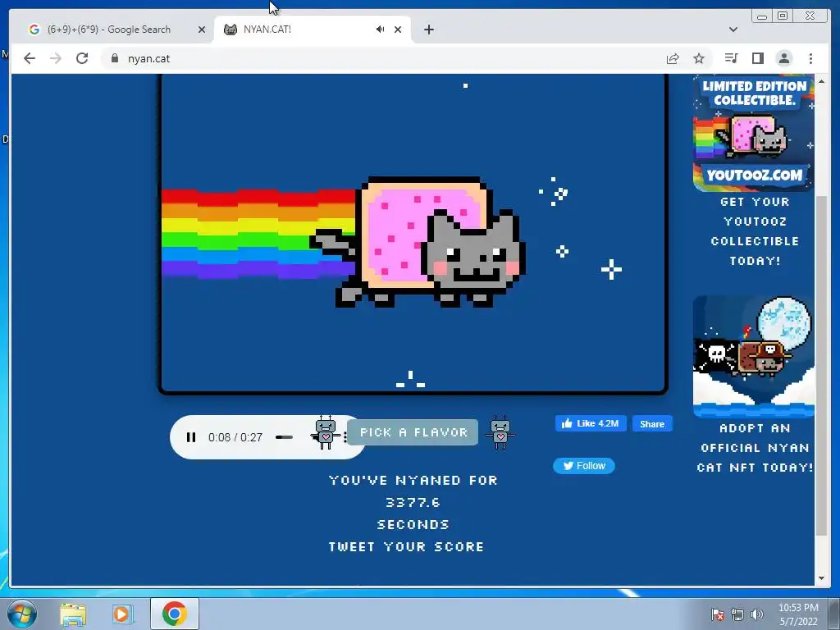Open the Windows Start menu
This screenshot has height=630, width=840.
[21, 614]
